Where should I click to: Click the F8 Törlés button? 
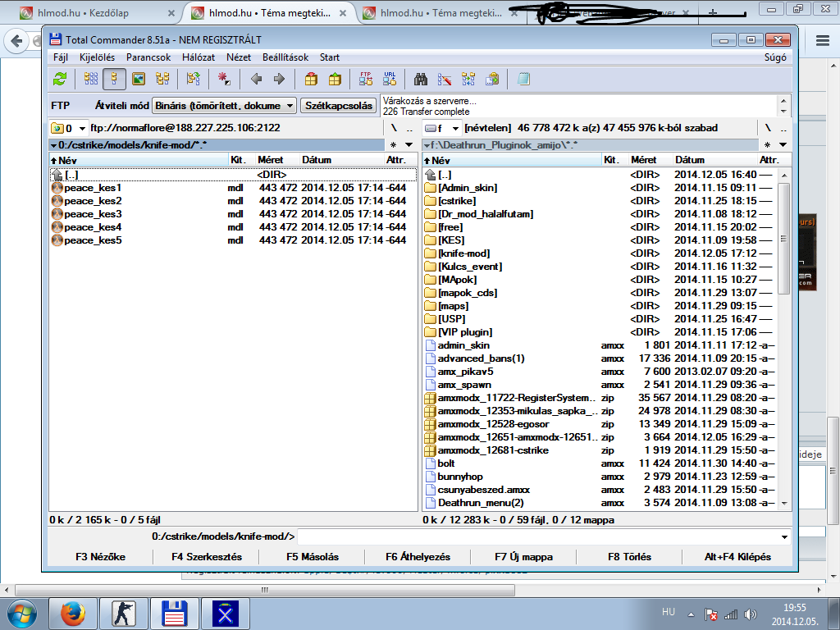click(x=629, y=557)
